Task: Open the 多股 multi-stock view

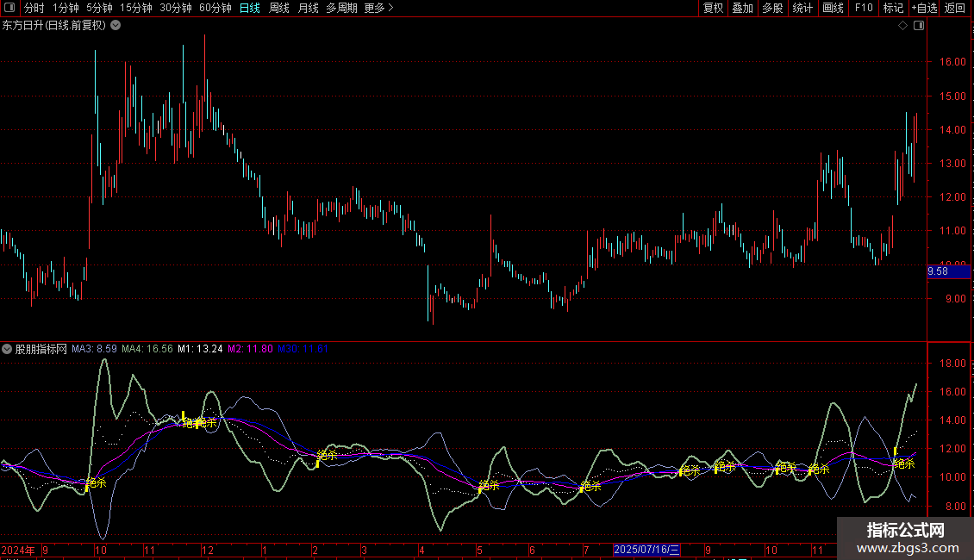Action: [772, 8]
